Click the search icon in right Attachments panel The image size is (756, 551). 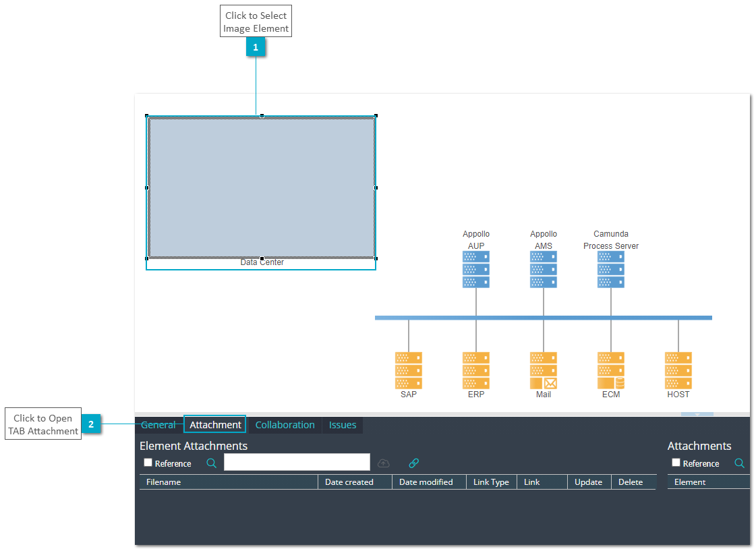(x=739, y=463)
